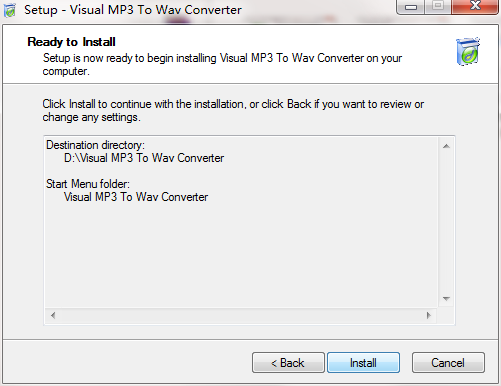
Task: Start installation with the Install button
Action: coord(363,362)
